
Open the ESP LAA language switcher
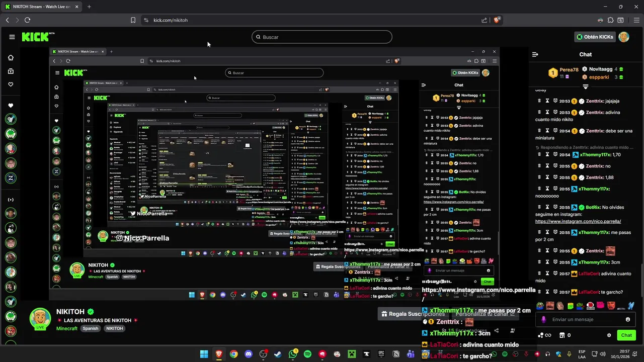582,354
